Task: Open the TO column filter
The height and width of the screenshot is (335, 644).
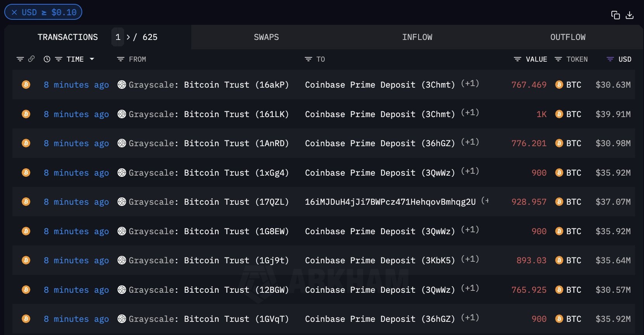Action: [x=308, y=59]
